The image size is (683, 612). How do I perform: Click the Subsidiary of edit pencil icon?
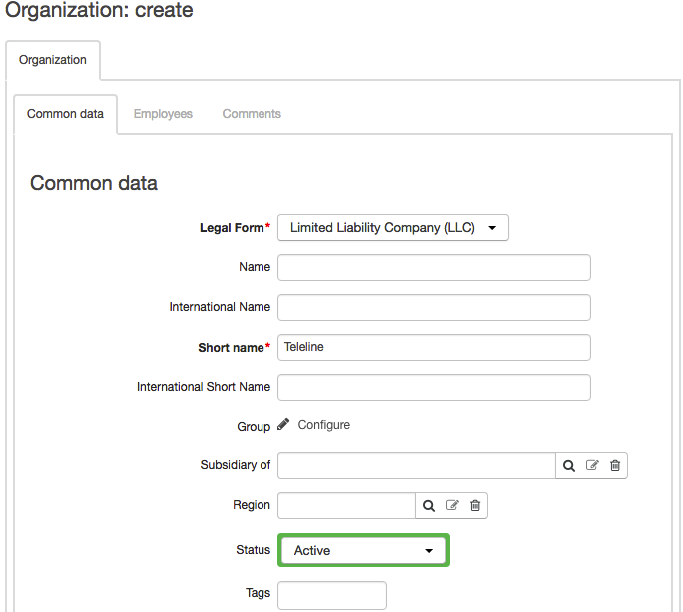pyautogui.click(x=592, y=465)
